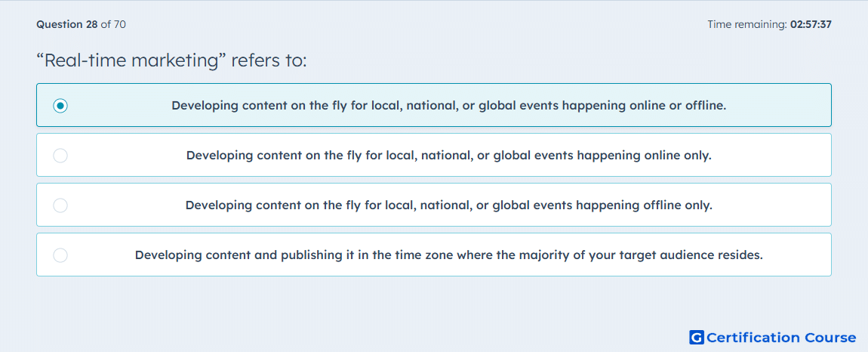Click the "Real-time marketing" question heading
868x352 pixels.
[x=171, y=60]
